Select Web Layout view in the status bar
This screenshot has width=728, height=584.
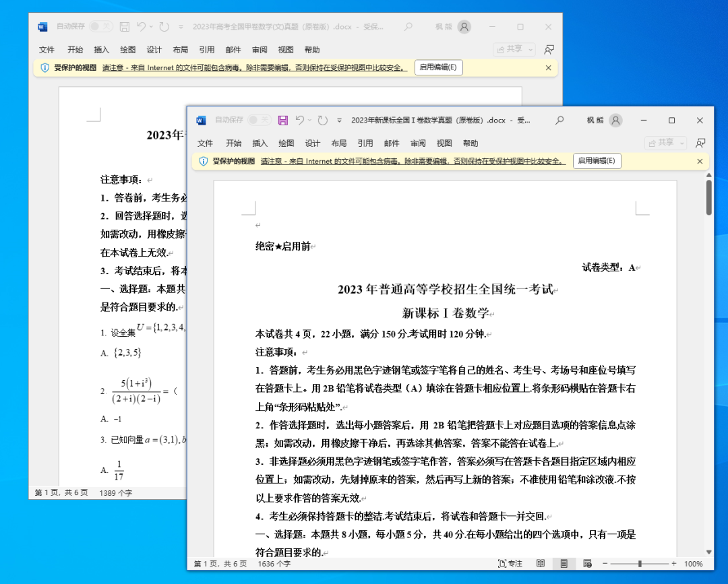[587, 564]
